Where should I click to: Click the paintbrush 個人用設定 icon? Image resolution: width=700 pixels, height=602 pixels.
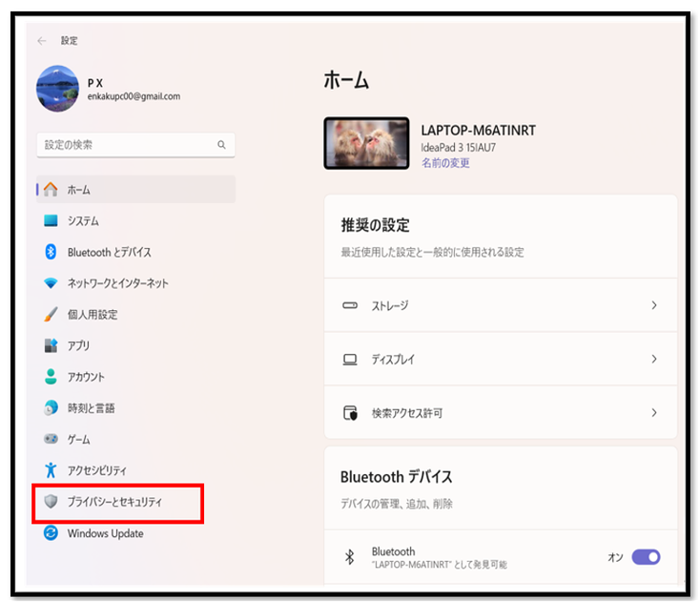pyautogui.click(x=51, y=314)
